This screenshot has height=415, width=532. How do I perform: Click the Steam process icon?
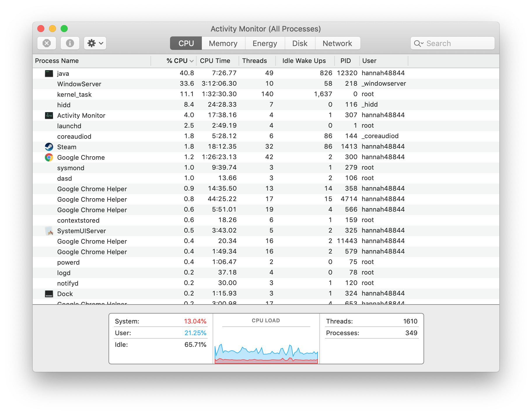click(x=49, y=147)
